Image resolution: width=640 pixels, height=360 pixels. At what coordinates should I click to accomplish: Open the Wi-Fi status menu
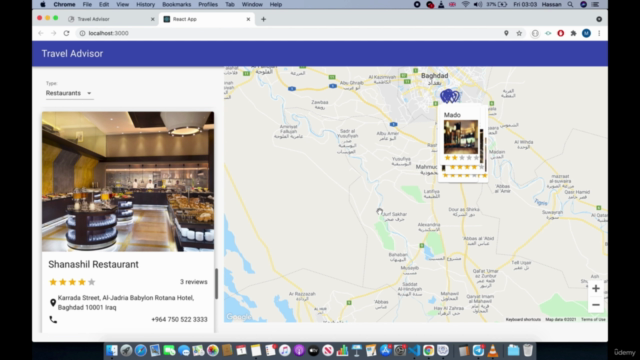click(465, 4)
